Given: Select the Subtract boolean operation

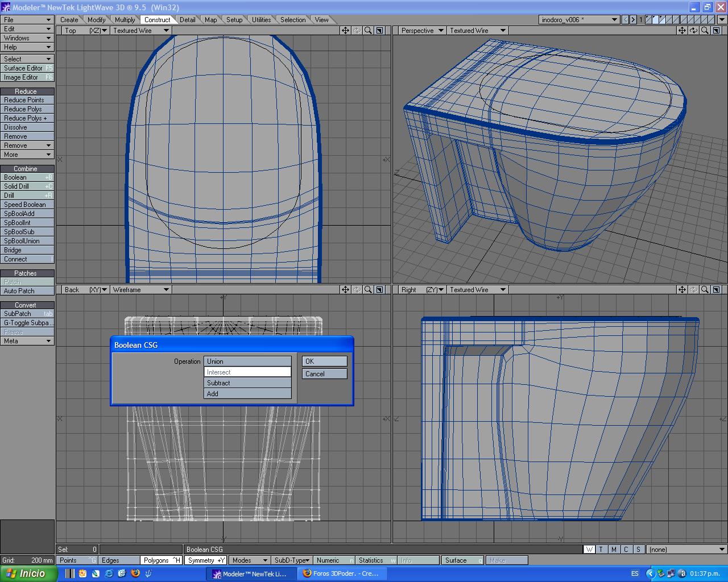Looking at the screenshot, I should 247,383.
